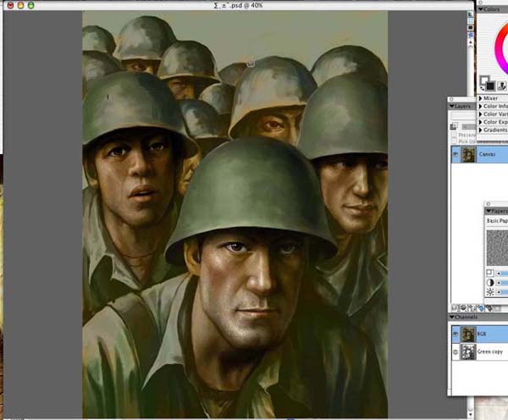508x420 pixels.
Task: Toggle Pick Up Underlying Color checkbox
Action: [x=454, y=141]
